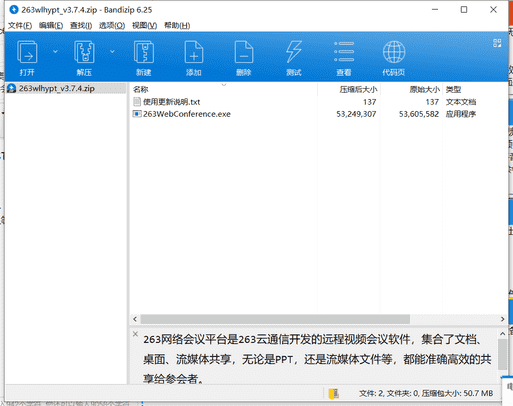Click the Extract (解压) toolbar icon
This screenshot has width=513, height=406.
coord(84,52)
